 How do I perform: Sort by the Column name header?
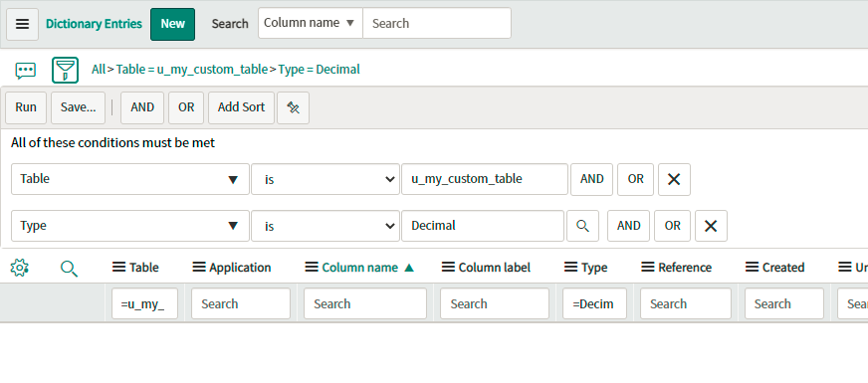click(359, 268)
